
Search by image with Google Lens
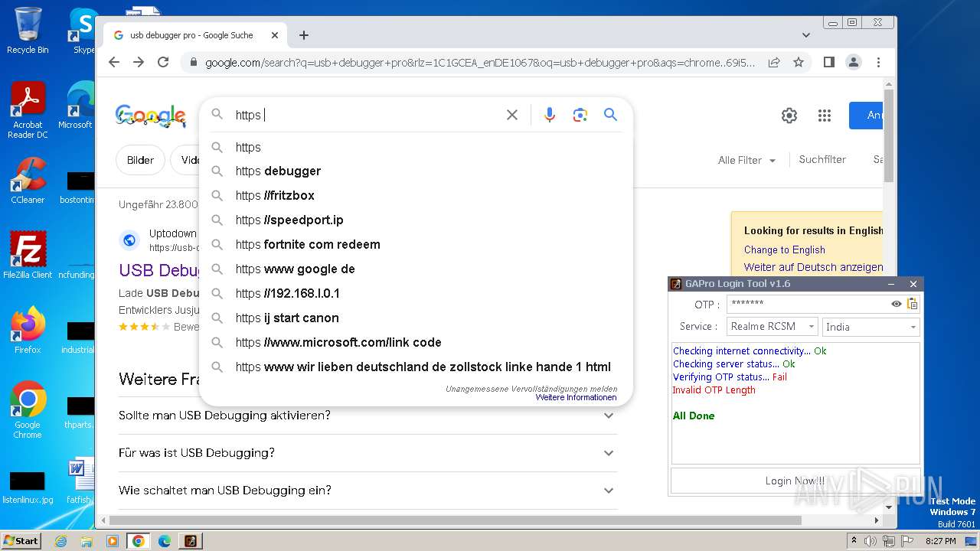[x=580, y=115]
